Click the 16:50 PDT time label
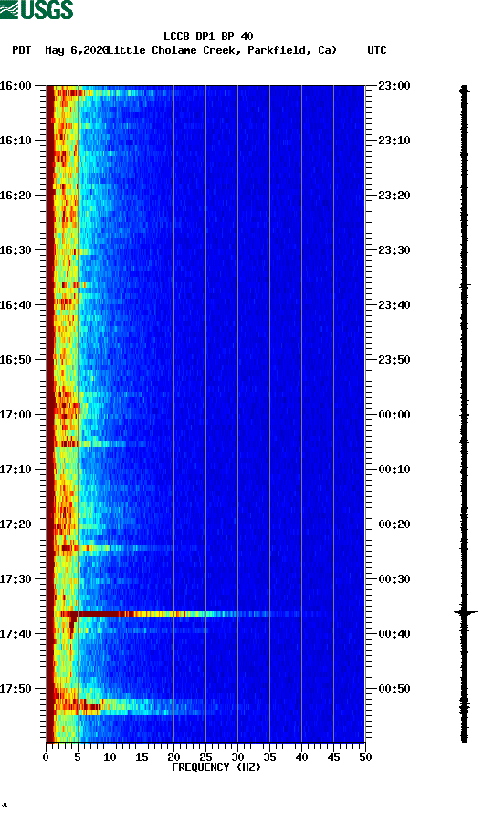The width and height of the screenshot is (504, 815). (x=16, y=360)
